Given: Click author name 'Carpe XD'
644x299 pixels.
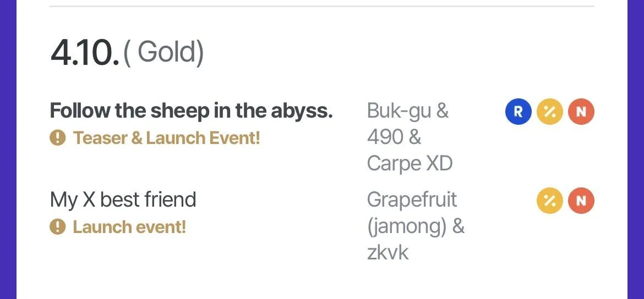Looking at the screenshot, I should (410, 164).
